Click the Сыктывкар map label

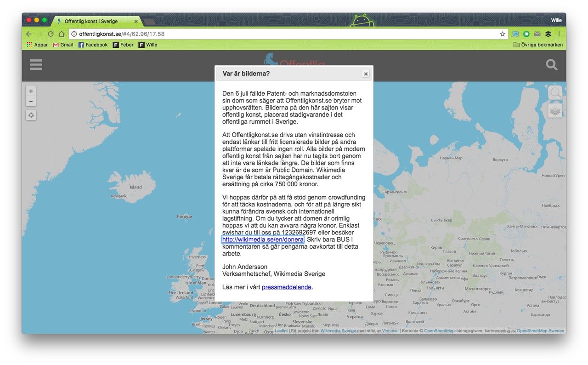pyautogui.click(x=441, y=220)
